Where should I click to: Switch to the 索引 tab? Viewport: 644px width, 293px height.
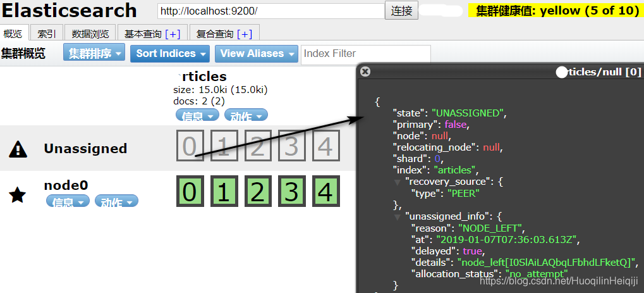point(46,34)
